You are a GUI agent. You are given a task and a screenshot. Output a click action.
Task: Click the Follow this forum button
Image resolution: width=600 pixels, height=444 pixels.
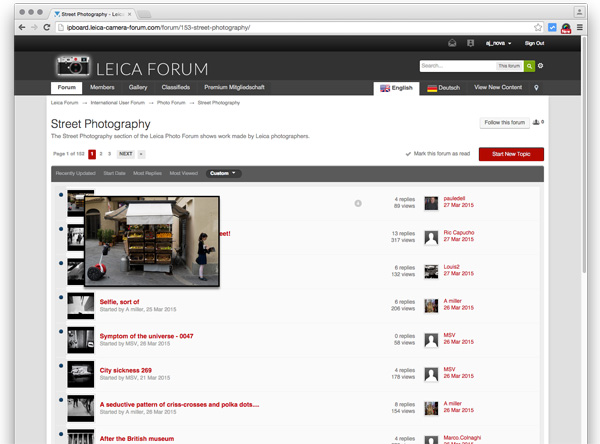point(503,122)
